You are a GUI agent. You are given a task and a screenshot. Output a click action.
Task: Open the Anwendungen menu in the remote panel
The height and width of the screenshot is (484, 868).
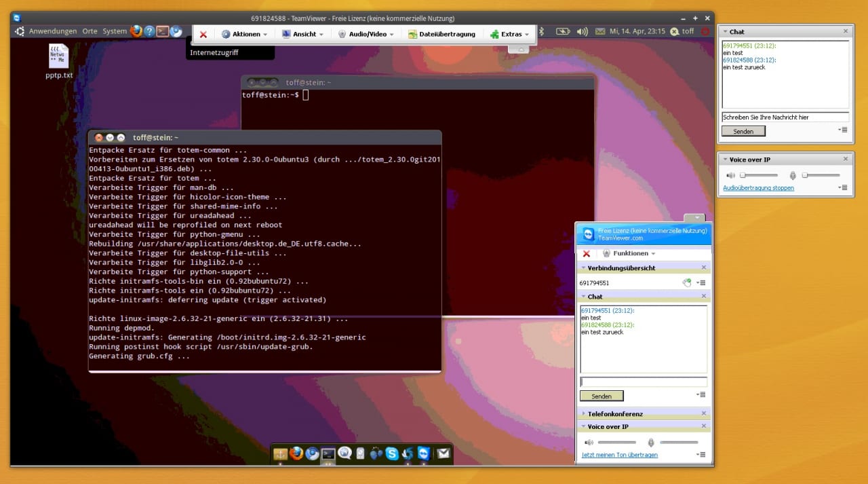[53, 31]
